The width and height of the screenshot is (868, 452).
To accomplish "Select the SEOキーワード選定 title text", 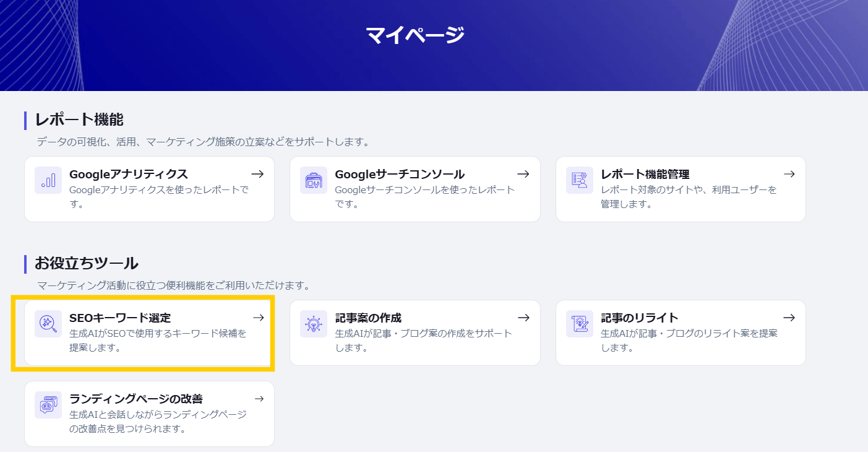I will point(119,318).
